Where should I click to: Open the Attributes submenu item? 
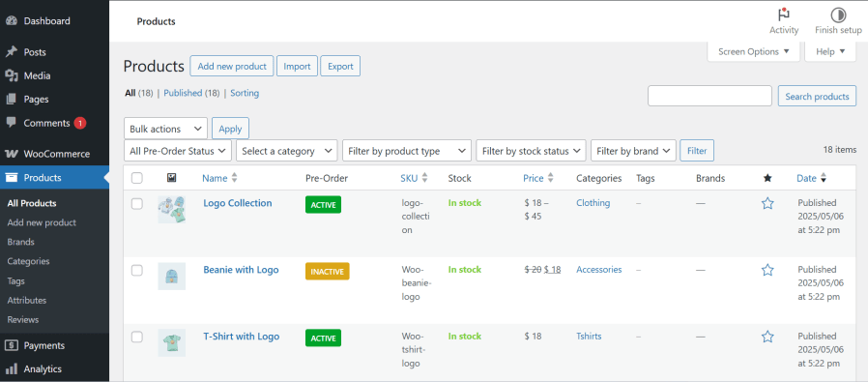pos(26,300)
